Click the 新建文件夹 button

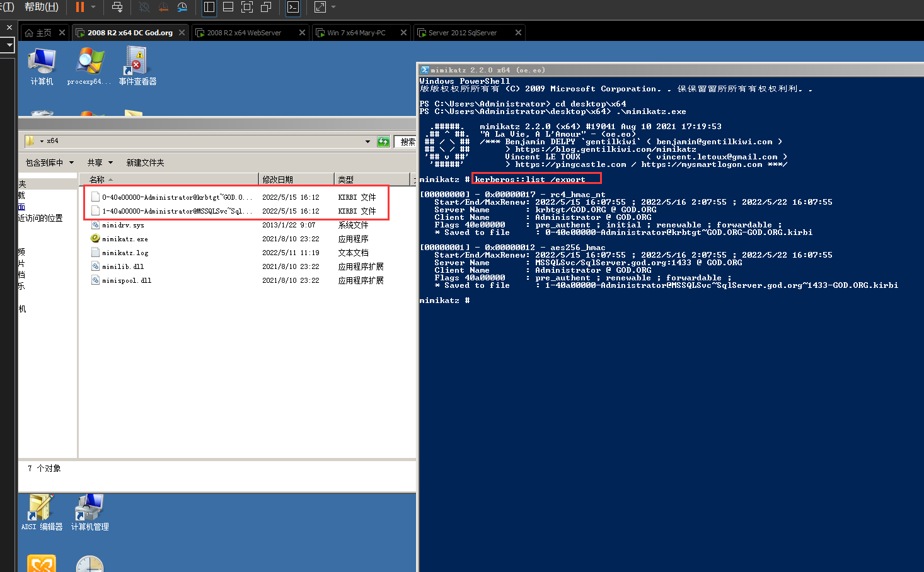(x=145, y=163)
